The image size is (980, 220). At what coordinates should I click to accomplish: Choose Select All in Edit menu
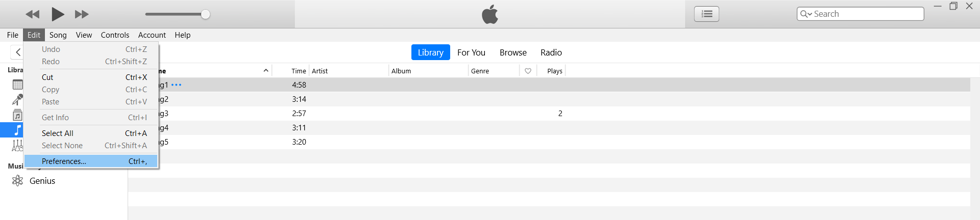tap(58, 133)
